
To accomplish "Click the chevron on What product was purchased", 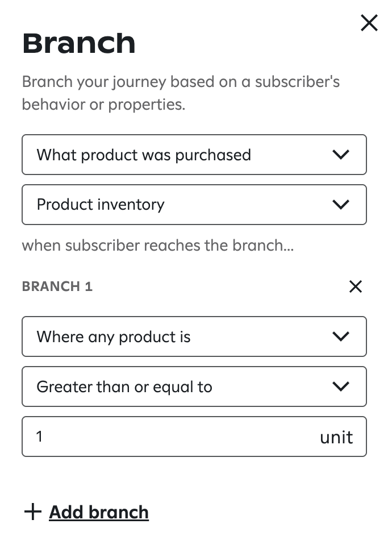I will tap(341, 155).
